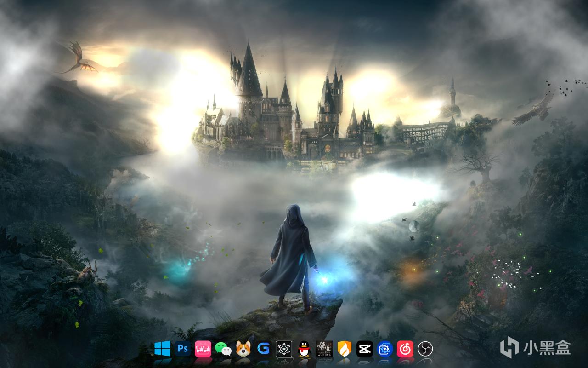Open the blue circle gear tool app
This screenshot has height=368, width=588.
[x=384, y=349]
